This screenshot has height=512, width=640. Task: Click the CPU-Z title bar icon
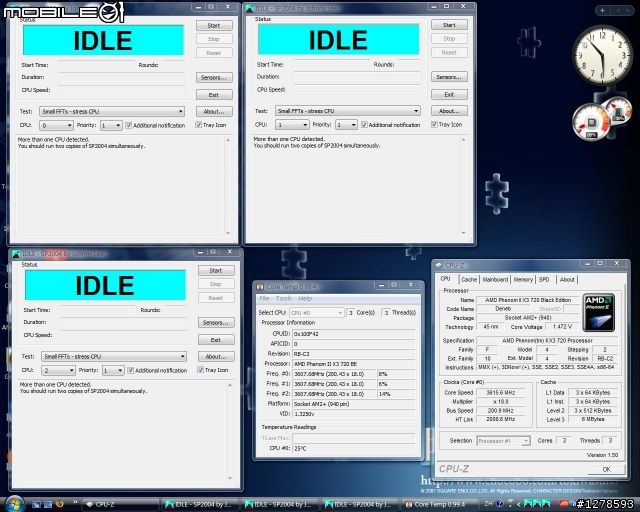439,265
